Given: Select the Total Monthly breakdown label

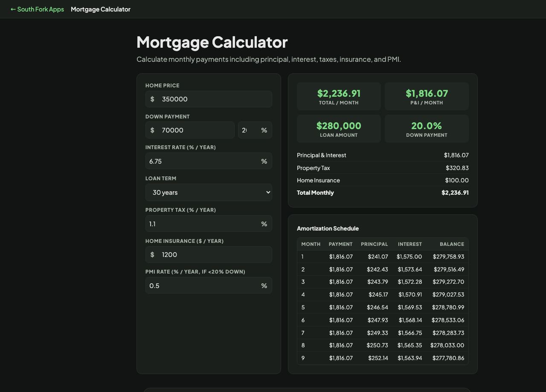Looking at the screenshot, I should click(315, 193).
